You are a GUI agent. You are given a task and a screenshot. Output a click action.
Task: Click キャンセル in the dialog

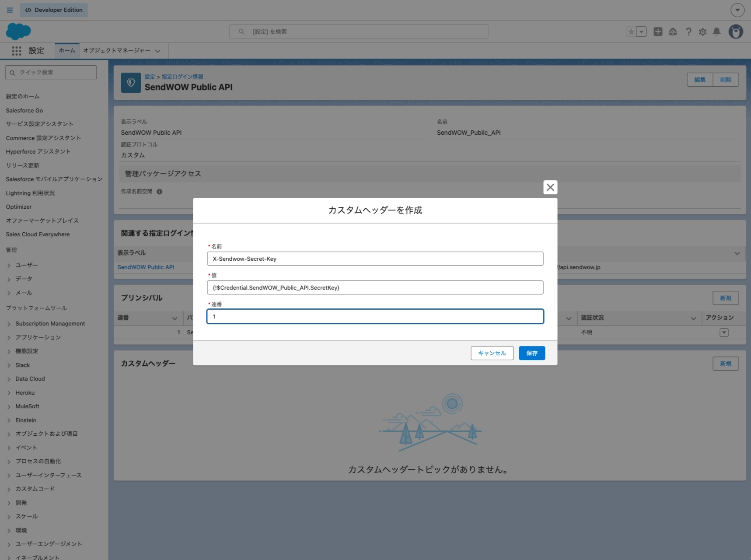(x=492, y=353)
